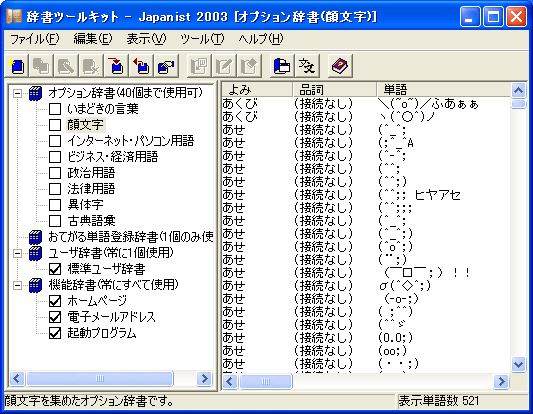Collapse the ユーザ辞書 tree node

(17, 253)
